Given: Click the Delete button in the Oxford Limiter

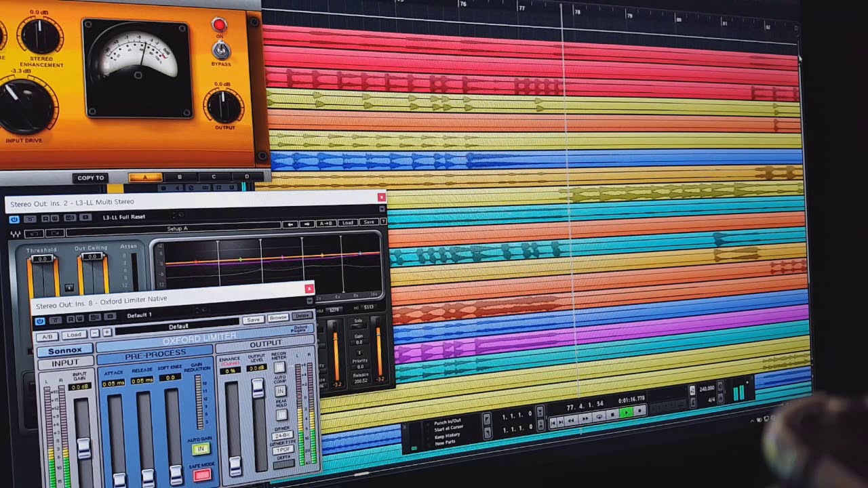Looking at the screenshot, I should (x=302, y=316).
